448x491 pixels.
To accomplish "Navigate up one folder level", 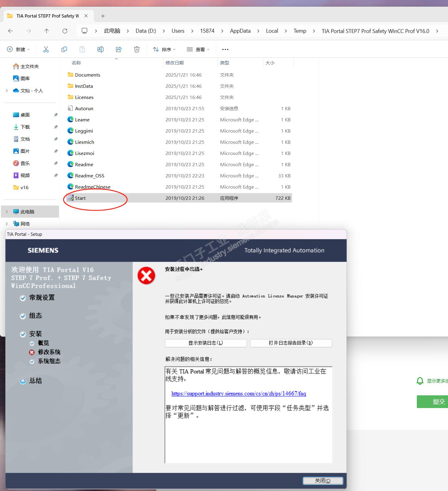I will (47, 31).
